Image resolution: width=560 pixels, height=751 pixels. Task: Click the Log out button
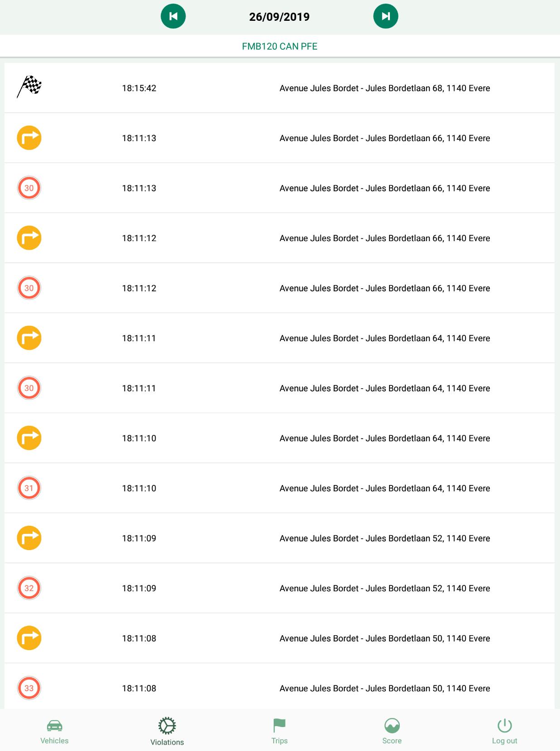(x=504, y=731)
